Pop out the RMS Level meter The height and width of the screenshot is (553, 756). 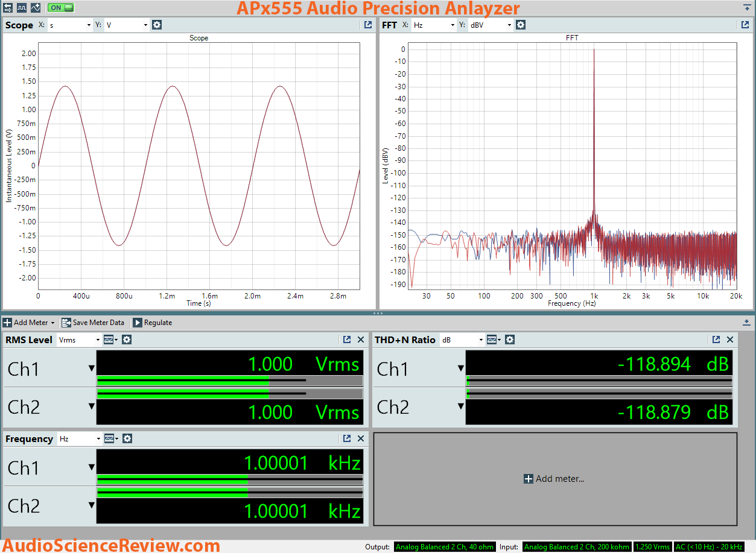pyautogui.click(x=347, y=340)
